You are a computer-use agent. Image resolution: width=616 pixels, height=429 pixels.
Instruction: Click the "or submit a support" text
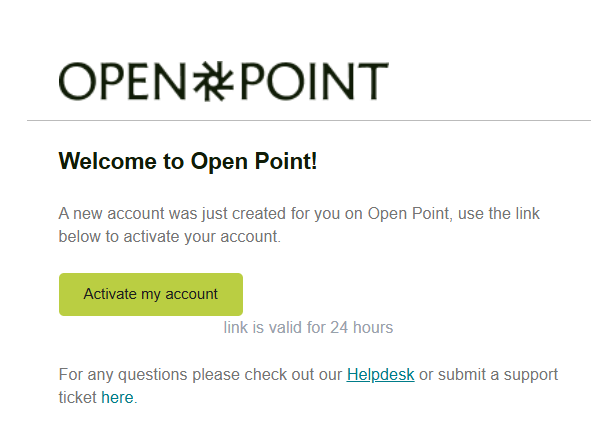tap(488, 375)
